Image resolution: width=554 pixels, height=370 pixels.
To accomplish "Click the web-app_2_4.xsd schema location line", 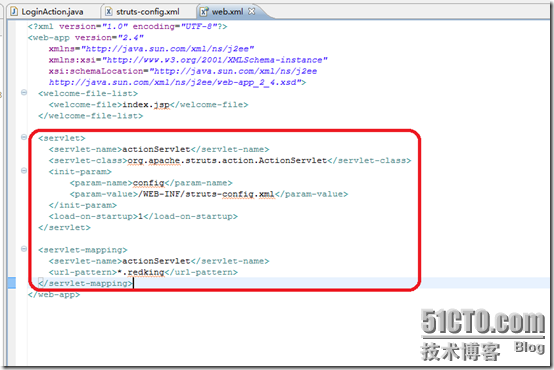I will [177, 83].
